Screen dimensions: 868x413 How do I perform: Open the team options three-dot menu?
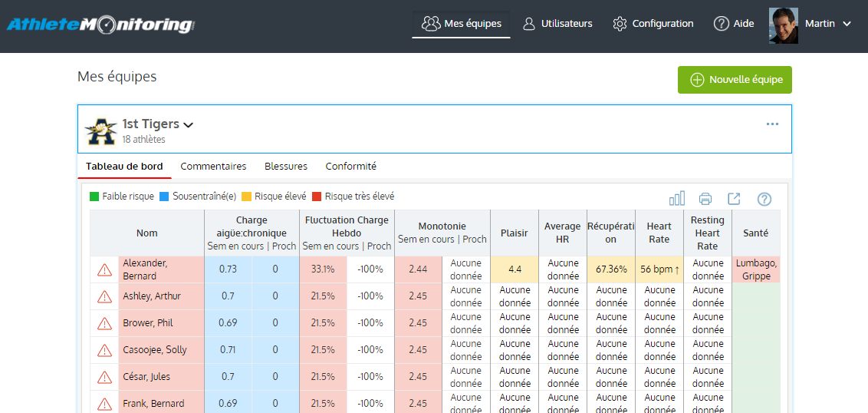(x=772, y=124)
